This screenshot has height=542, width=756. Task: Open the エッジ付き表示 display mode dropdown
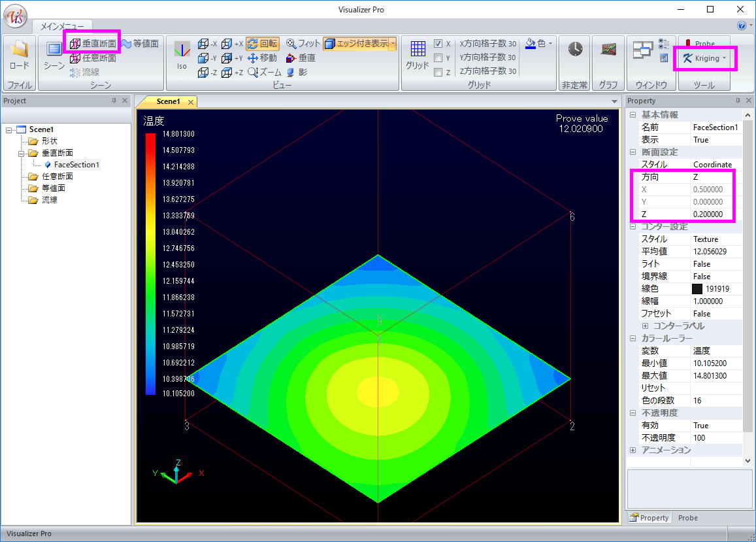point(393,44)
